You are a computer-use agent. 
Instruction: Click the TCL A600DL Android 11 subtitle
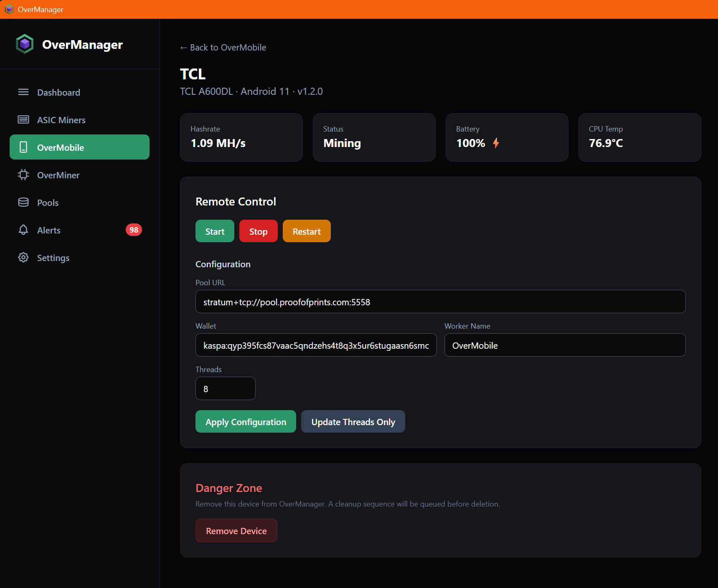251,91
